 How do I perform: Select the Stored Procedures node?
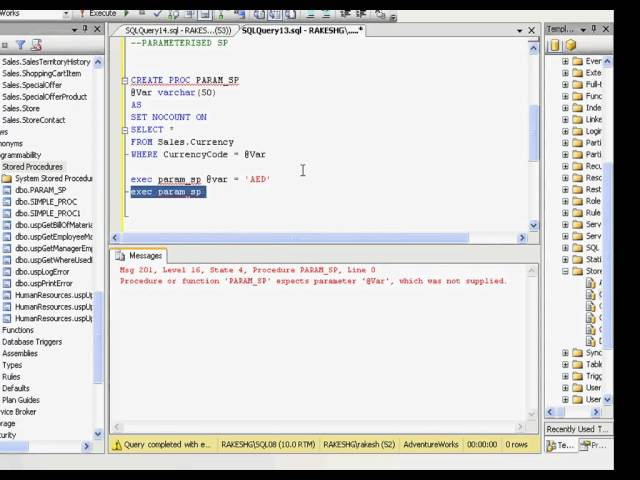[32, 167]
